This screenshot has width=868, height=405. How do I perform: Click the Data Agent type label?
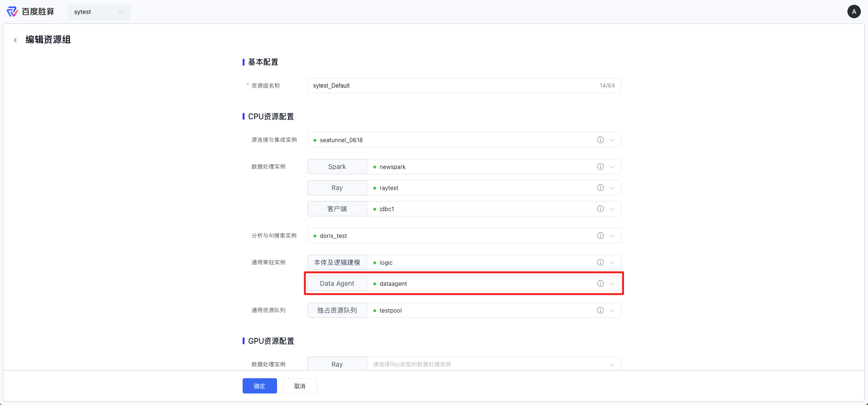click(337, 283)
